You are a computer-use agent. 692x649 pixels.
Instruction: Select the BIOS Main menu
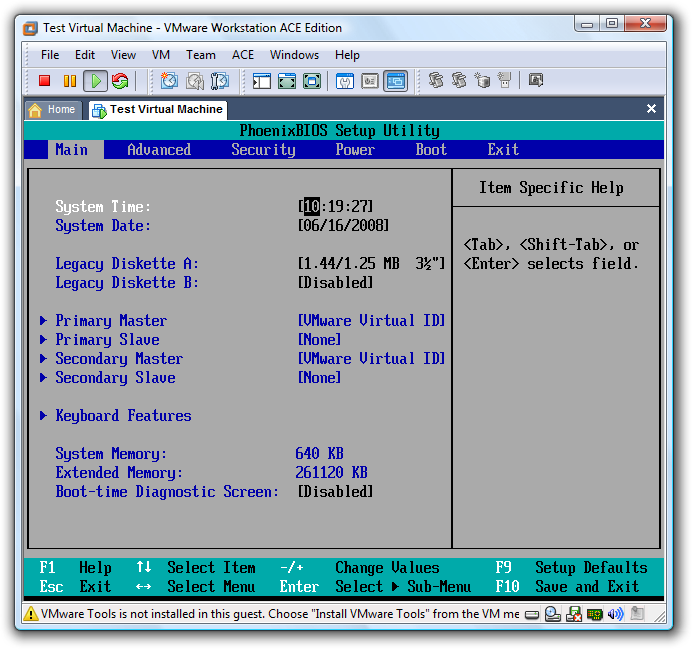(x=75, y=150)
